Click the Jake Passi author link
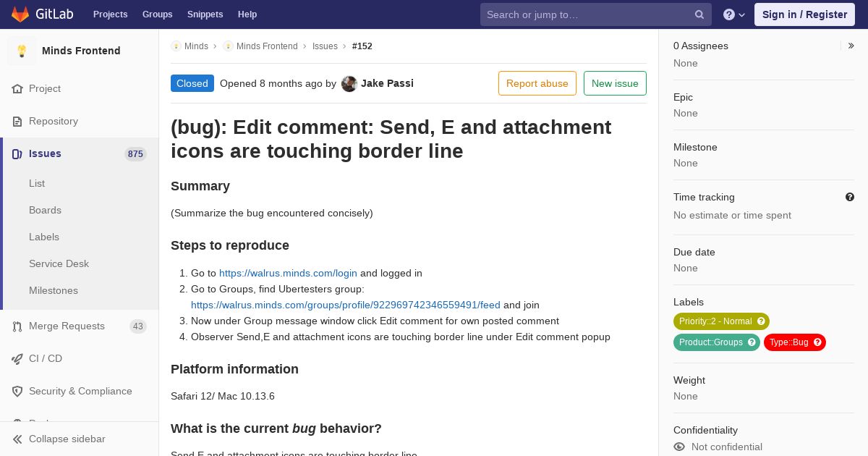The image size is (868, 456). pos(387,83)
